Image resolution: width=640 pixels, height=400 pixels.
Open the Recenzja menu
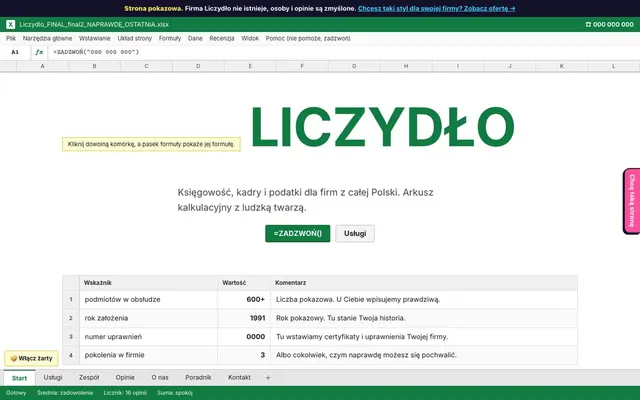(222, 38)
